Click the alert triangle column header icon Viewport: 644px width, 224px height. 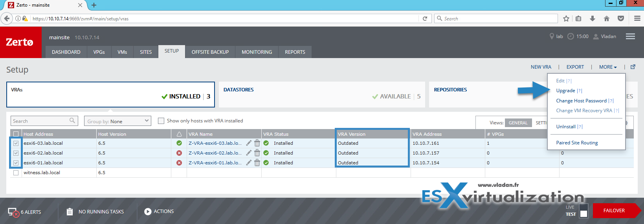[x=179, y=134]
